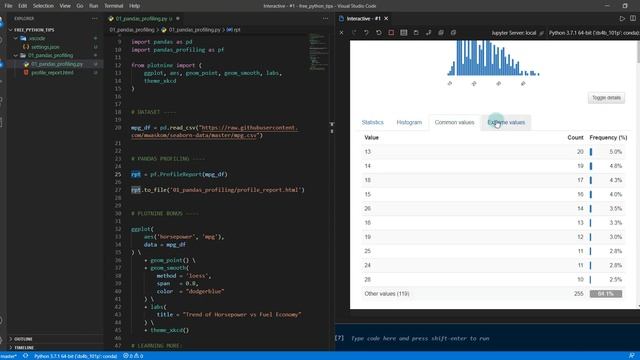The image size is (640, 360).
Task: Open the Extreme values tab
Action: coord(506,122)
